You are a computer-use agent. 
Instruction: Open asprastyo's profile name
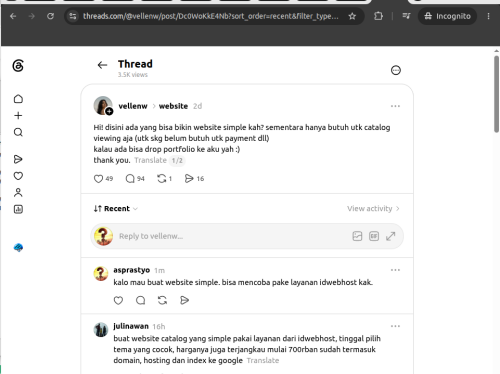(x=132, y=270)
